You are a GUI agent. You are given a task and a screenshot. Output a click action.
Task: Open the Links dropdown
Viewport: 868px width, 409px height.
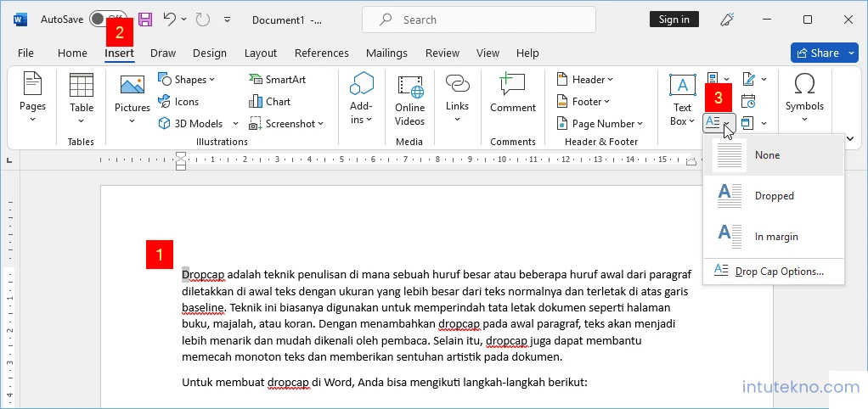click(457, 98)
